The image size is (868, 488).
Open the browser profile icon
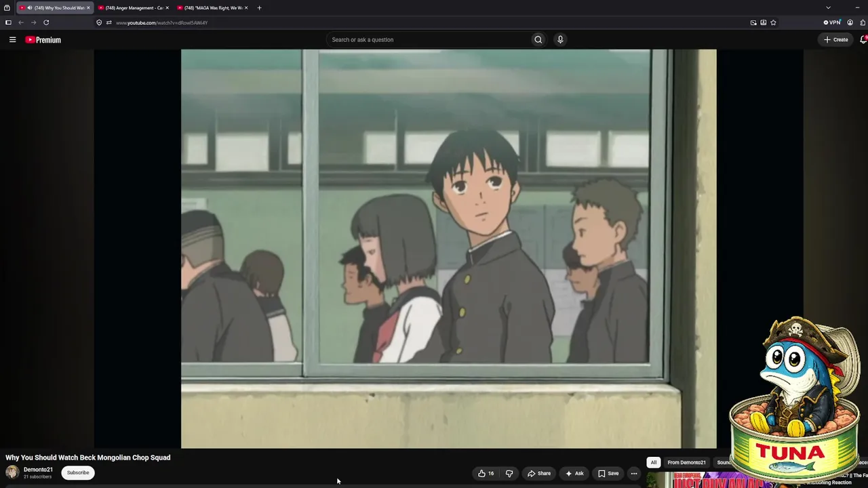(850, 22)
